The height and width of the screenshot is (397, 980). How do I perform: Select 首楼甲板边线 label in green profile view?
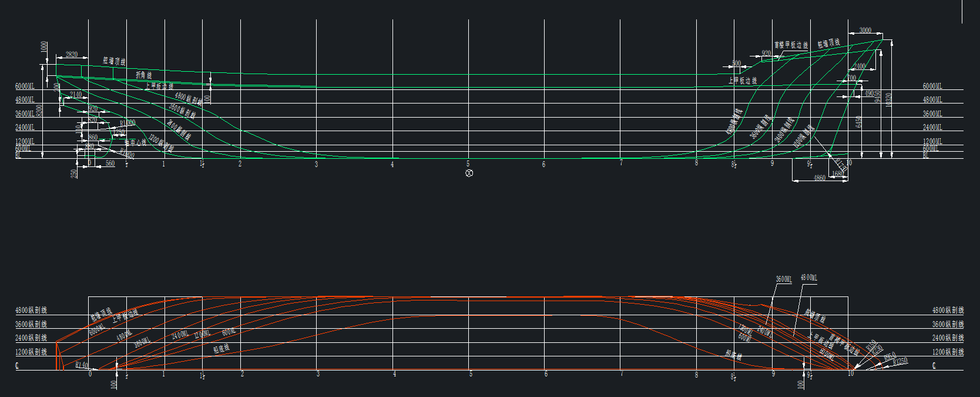click(x=791, y=45)
